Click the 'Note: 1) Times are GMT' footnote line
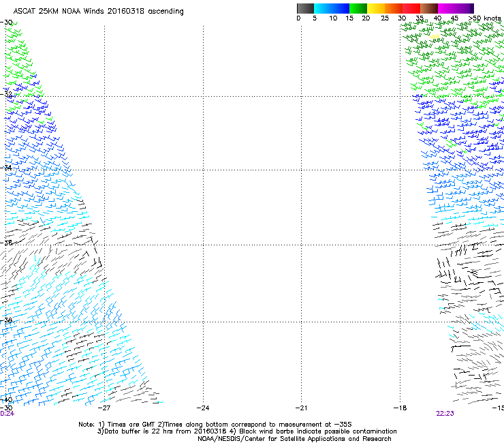This screenshot has height=443, width=504. [215, 425]
